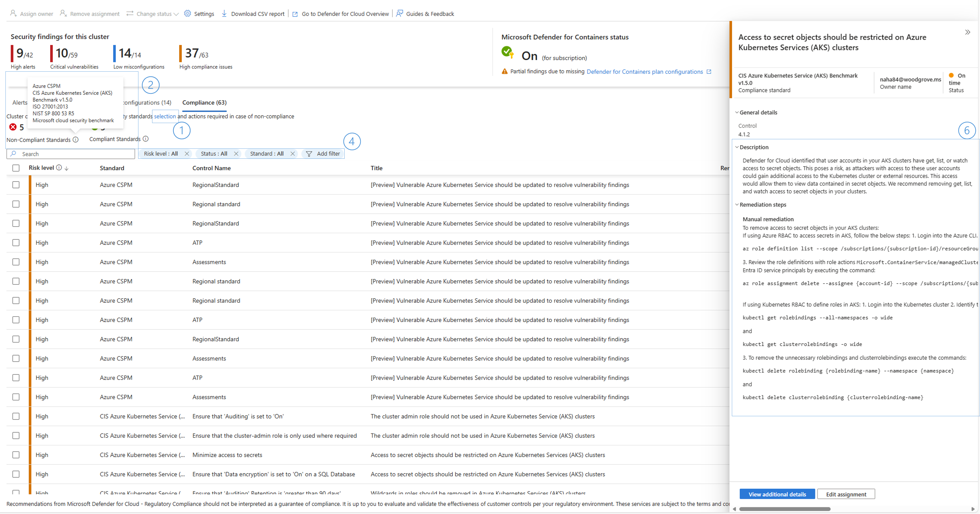Click the Download CSV report arrow icon

[224, 13]
